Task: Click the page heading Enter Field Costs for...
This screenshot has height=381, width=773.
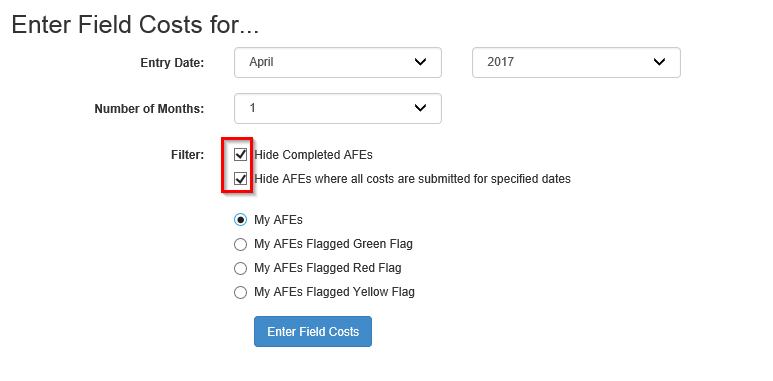Action: 135,25
